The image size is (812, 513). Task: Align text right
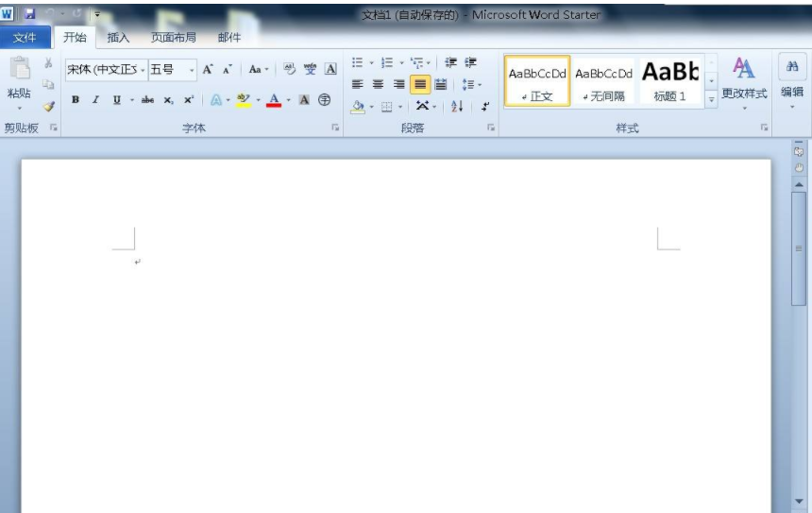point(398,84)
